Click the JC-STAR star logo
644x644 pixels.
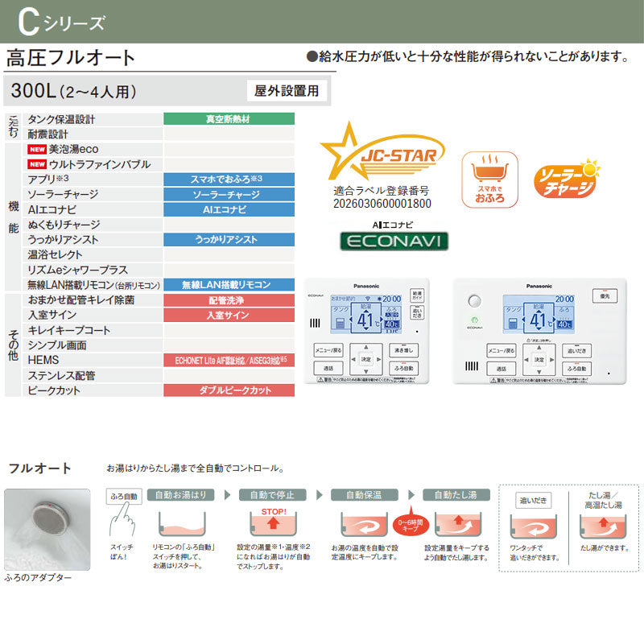click(x=382, y=151)
